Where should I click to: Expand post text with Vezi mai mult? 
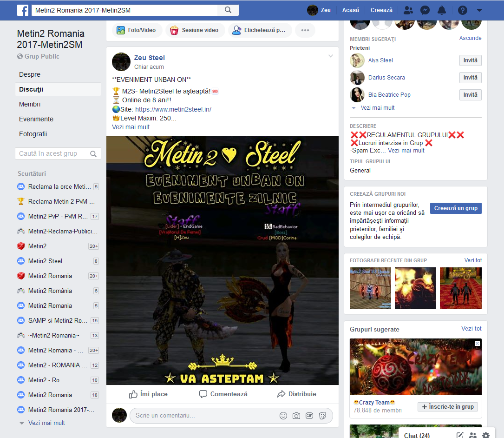click(131, 127)
